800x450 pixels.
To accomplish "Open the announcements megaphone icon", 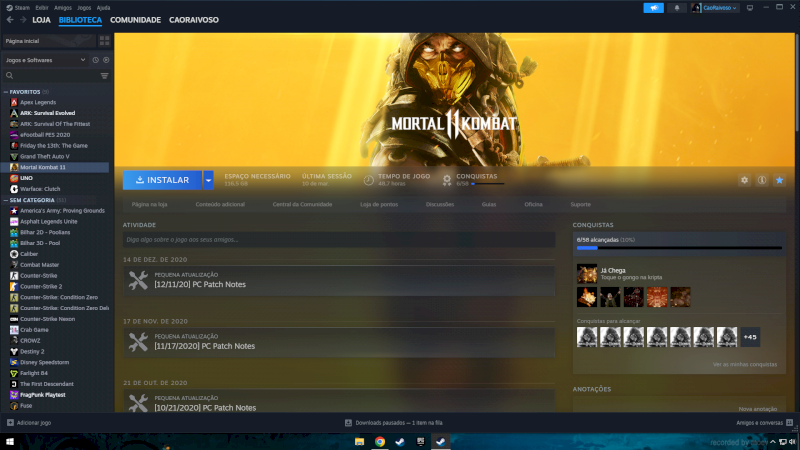I will tap(654, 7).
